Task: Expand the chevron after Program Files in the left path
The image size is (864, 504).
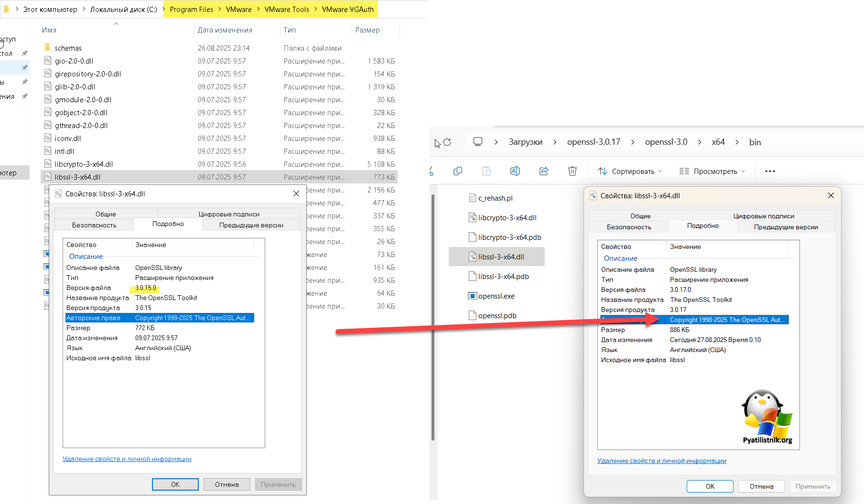Action: tap(220, 9)
